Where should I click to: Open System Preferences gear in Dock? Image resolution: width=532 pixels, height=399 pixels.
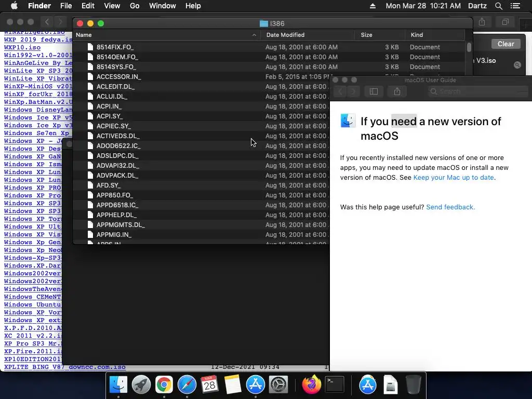[278, 385]
